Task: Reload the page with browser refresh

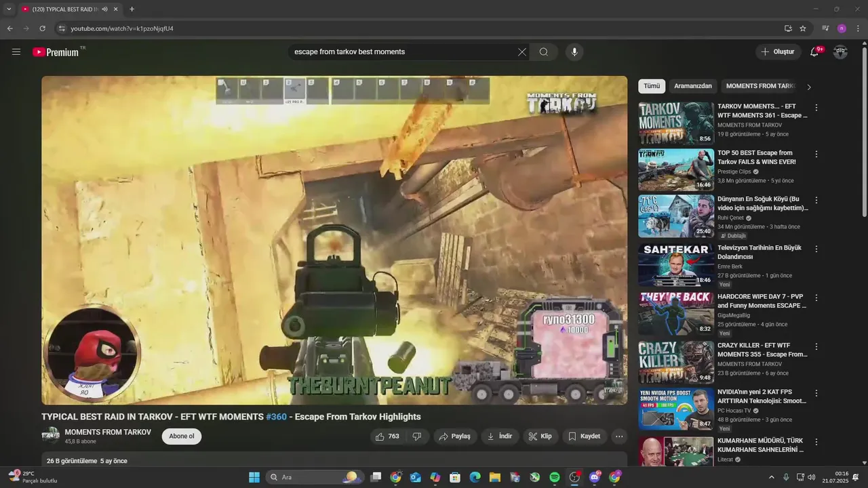Action: 42,28
